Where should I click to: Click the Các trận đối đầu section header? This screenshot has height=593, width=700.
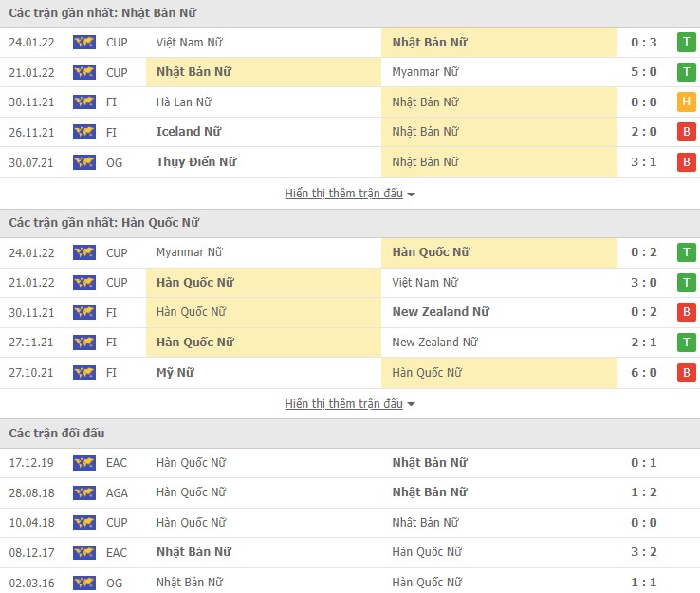(57, 434)
